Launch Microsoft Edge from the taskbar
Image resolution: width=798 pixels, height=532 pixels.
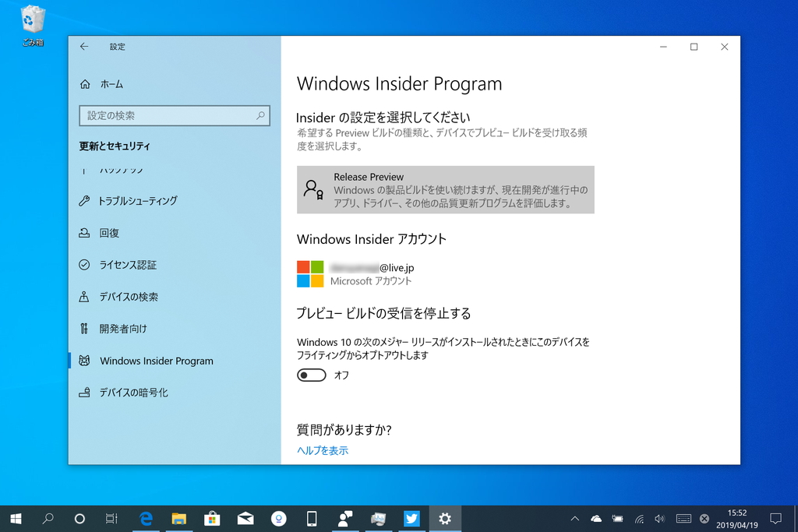[x=146, y=518]
